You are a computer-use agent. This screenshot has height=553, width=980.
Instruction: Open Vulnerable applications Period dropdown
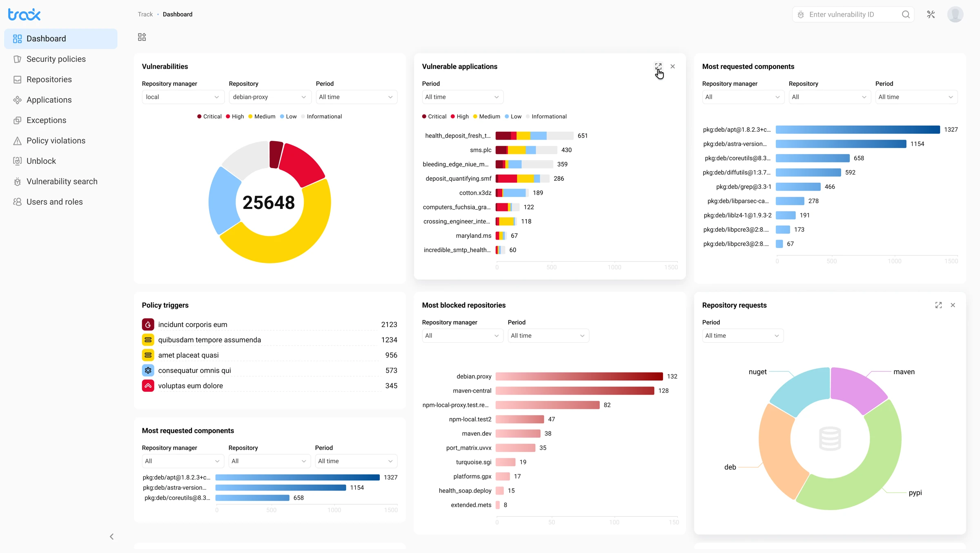463,97
